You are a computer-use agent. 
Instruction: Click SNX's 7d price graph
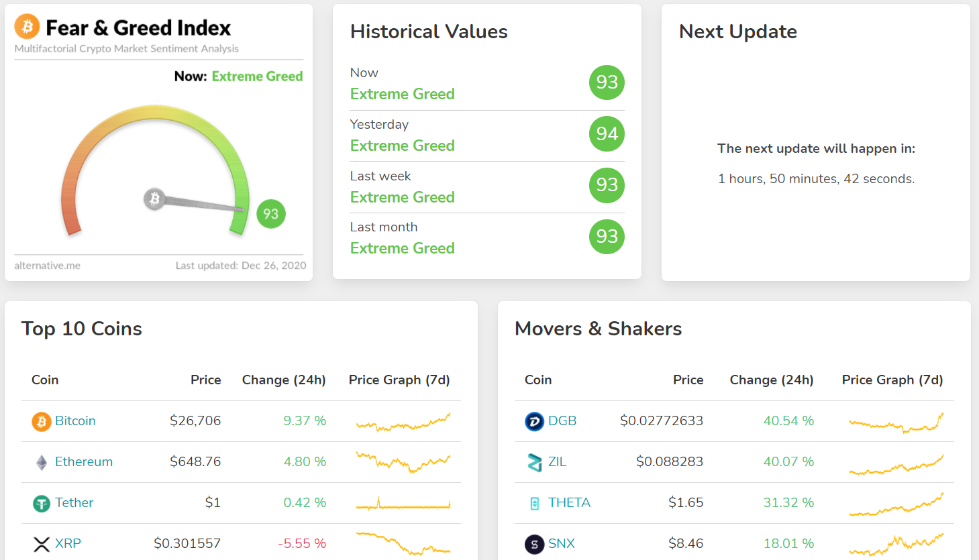(x=896, y=545)
